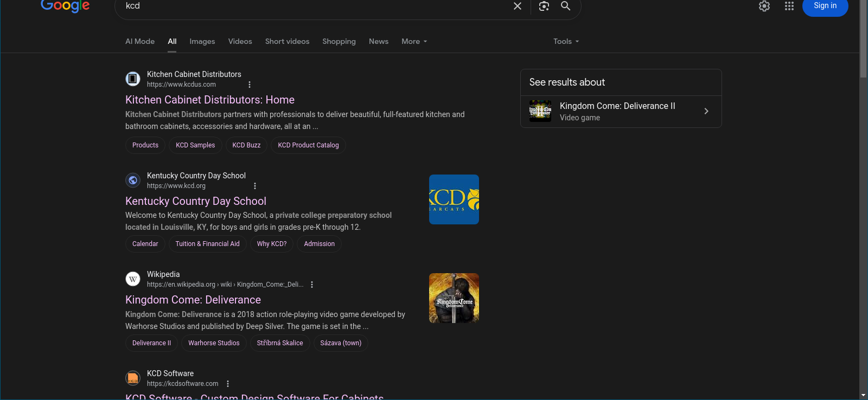Open Search by image camera icon
Viewport: 868px width, 400px height.
pos(544,6)
